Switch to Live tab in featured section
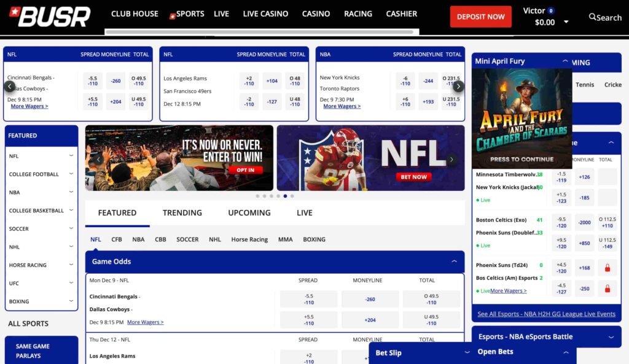 305,213
